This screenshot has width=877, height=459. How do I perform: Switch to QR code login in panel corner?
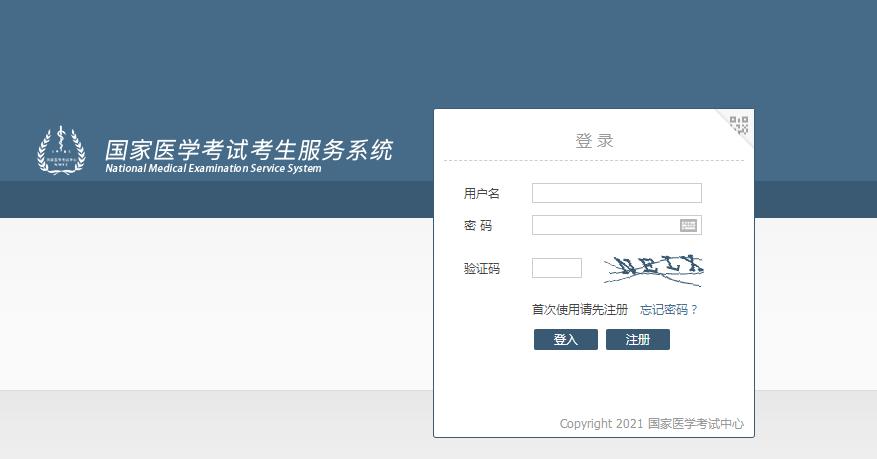(739, 124)
